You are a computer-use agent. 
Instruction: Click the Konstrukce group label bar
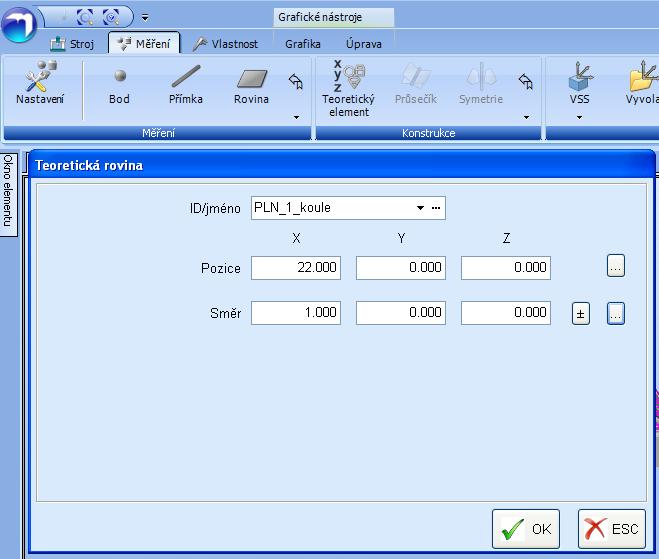(428, 133)
